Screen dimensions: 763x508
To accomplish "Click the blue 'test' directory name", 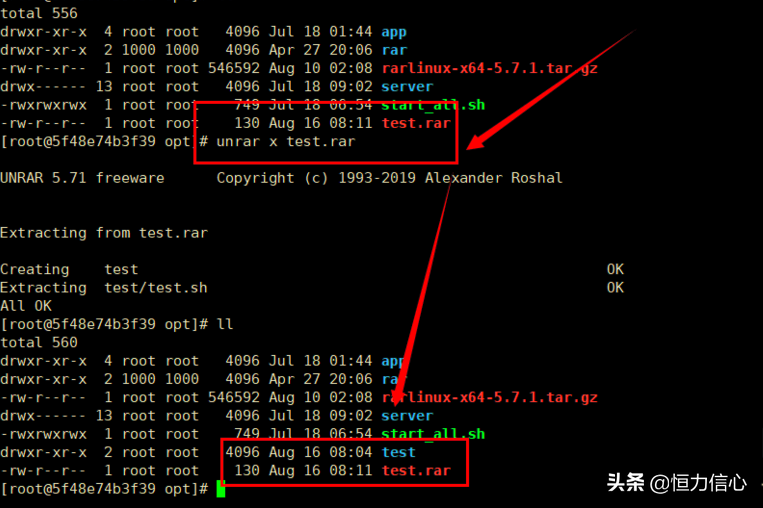I will click(399, 453).
